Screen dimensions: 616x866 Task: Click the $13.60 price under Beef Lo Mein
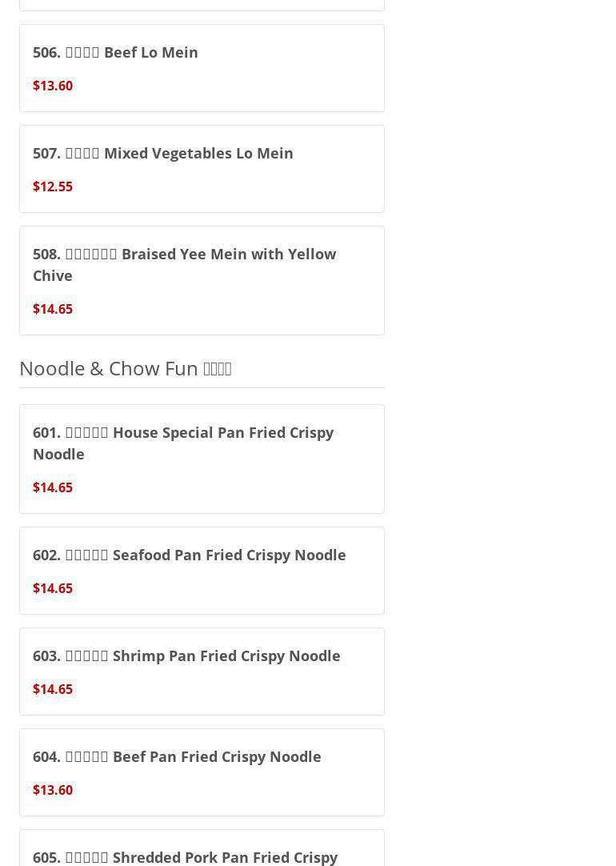click(x=53, y=86)
